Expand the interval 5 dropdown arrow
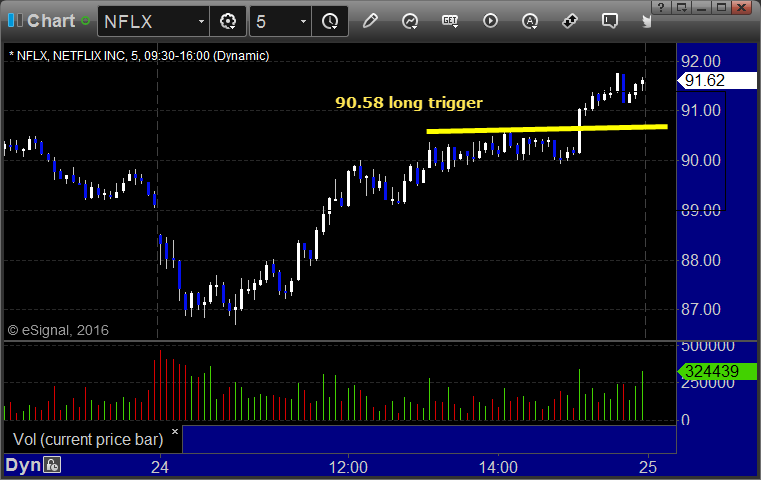 pyautogui.click(x=303, y=21)
